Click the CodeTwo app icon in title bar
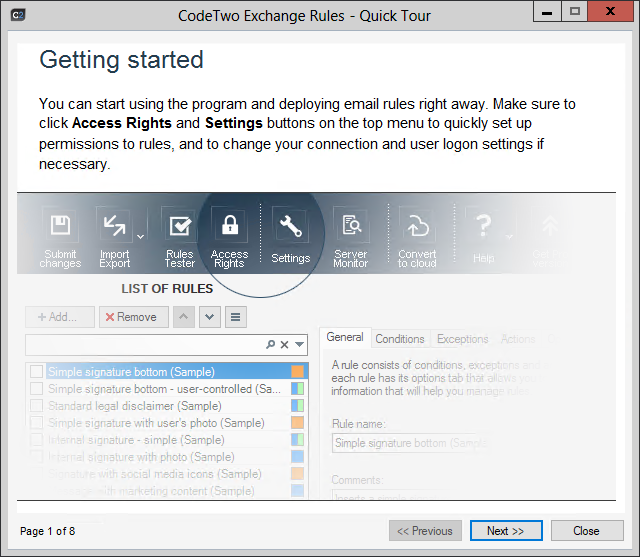Image resolution: width=640 pixels, height=557 pixels. point(18,15)
